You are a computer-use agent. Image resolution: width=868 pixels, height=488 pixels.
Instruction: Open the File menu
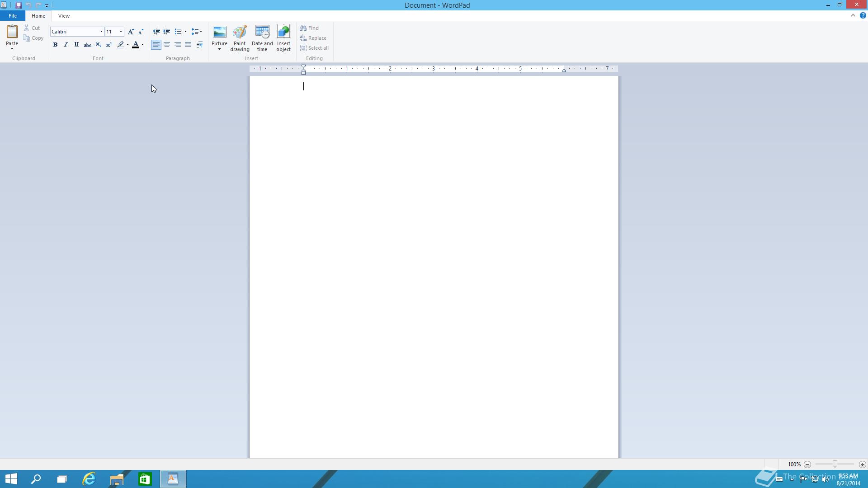click(13, 16)
